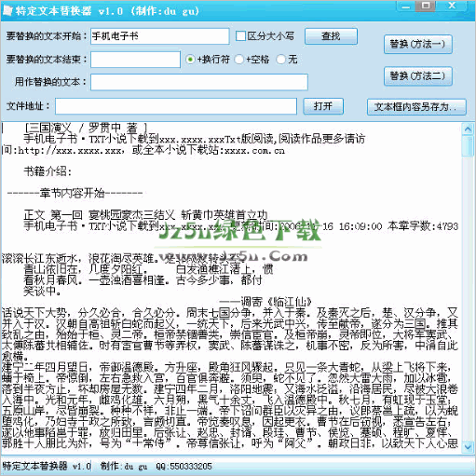Click the app icon in title bar
Image resolution: width=476 pixels, height=476 pixels.
tap(7, 11)
